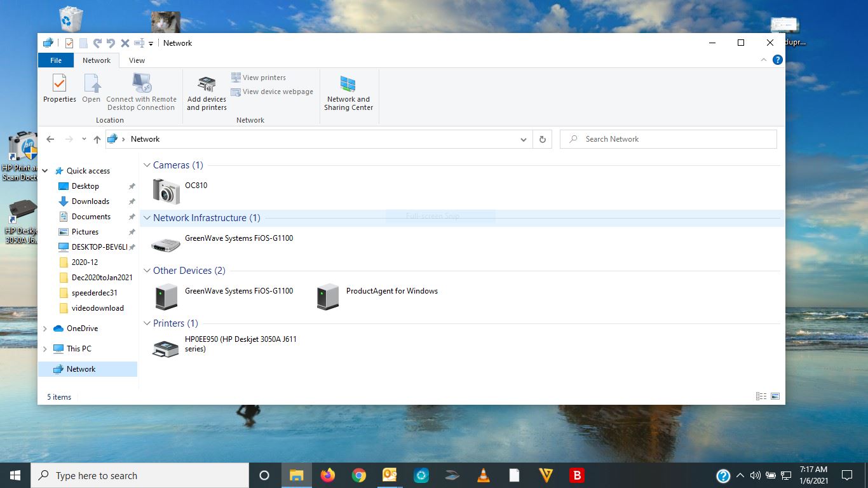The width and height of the screenshot is (868, 488).
Task: Switch to the View ribbon tab
Action: point(137,60)
